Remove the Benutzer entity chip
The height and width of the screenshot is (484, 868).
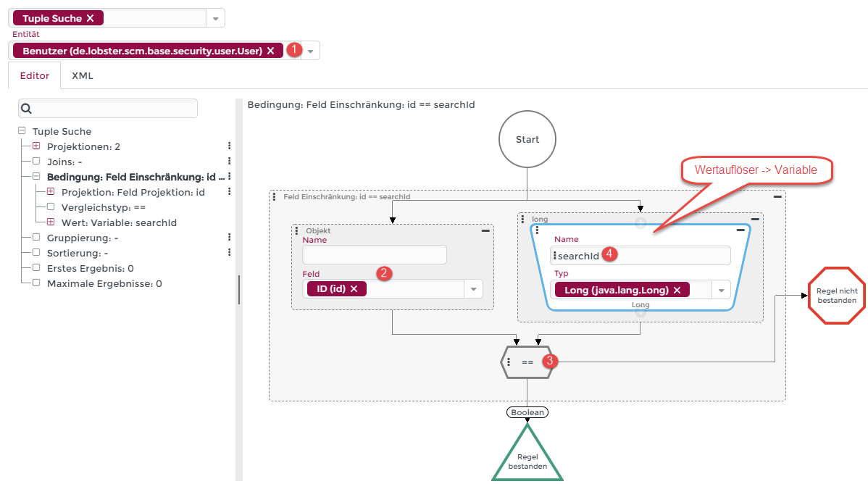tap(270, 51)
